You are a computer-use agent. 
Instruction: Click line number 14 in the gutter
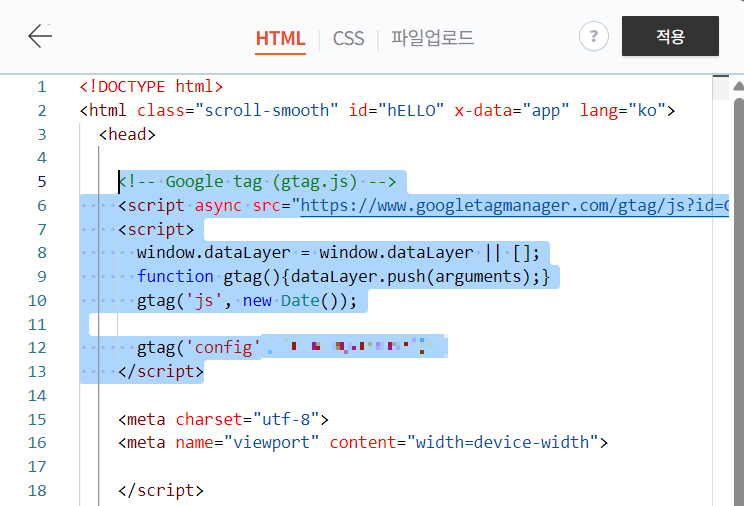tap(37, 396)
